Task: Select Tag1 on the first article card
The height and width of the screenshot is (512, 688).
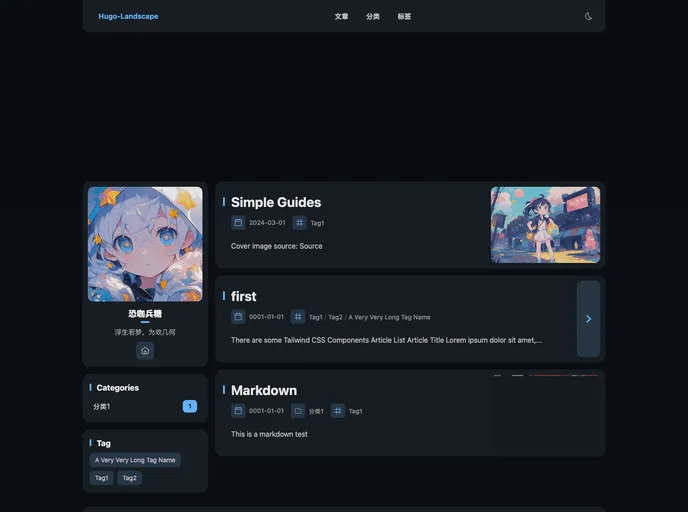Action: [x=316, y=317]
